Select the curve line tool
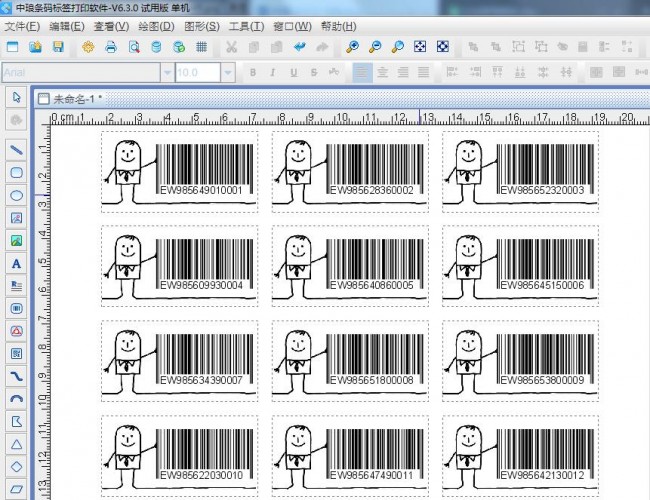 tap(16, 376)
